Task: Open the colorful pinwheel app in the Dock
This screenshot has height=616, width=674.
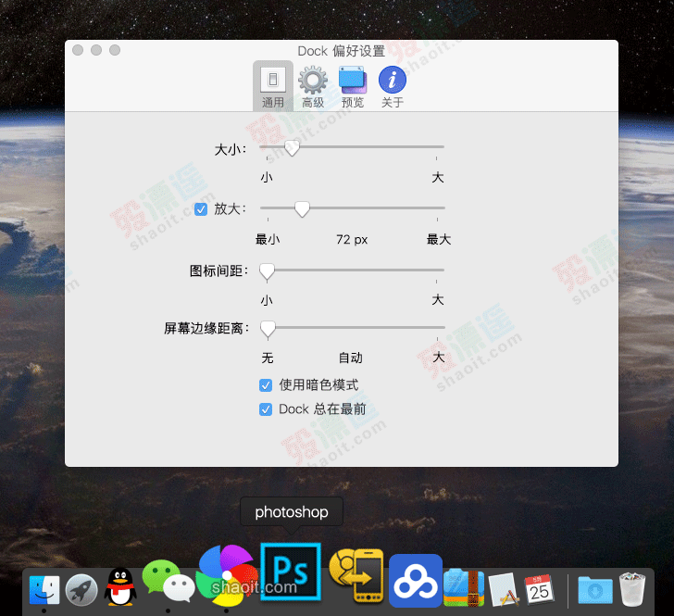Action: coord(227,575)
